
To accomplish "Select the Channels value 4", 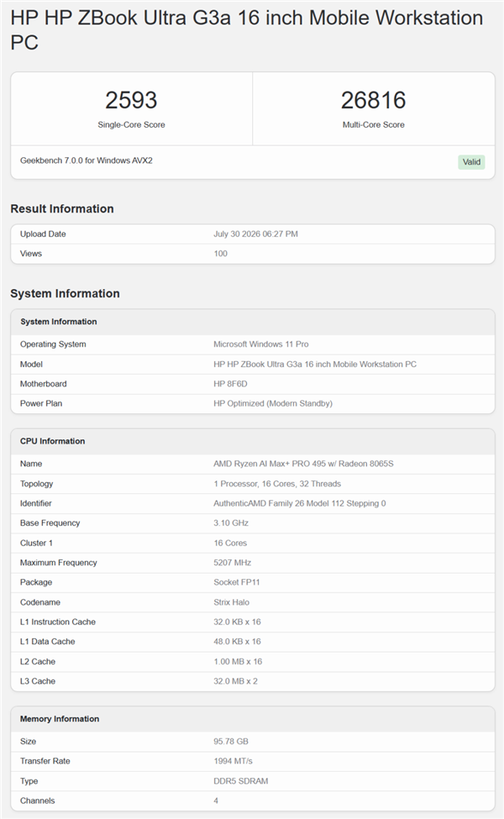I will [216, 801].
